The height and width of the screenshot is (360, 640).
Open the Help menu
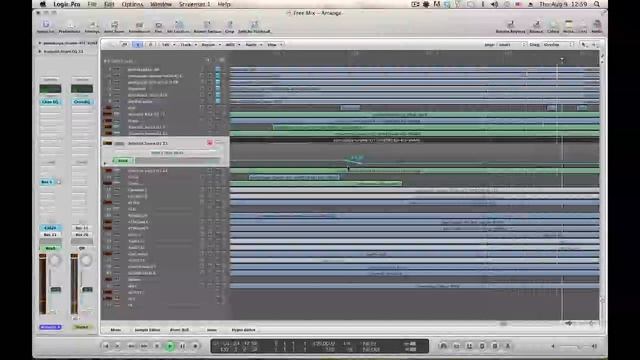coord(224,4)
